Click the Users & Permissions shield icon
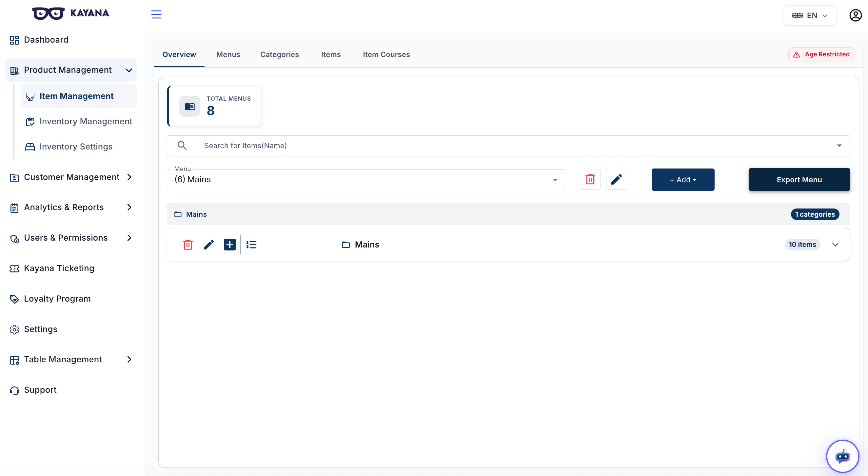 pos(14,239)
